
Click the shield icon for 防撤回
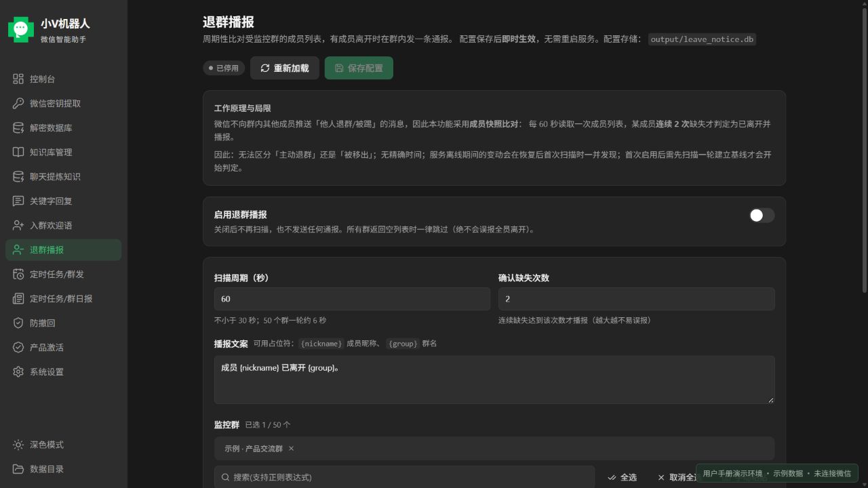[18, 323]
